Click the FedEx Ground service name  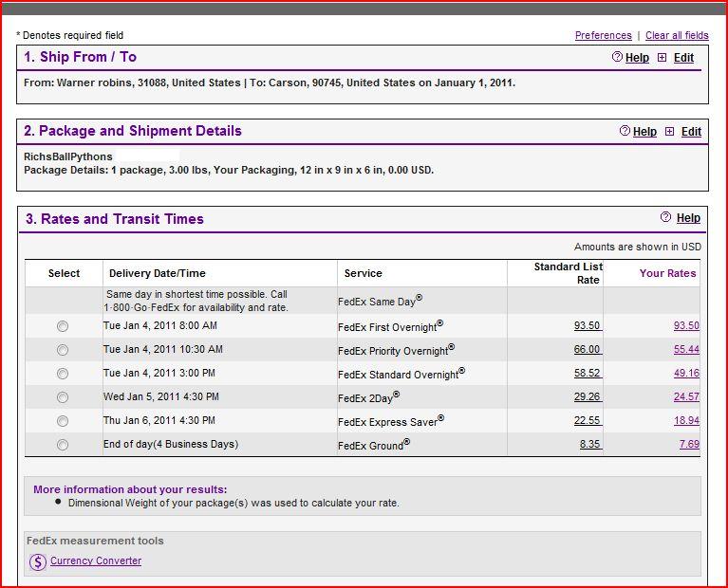pos(374,444)
